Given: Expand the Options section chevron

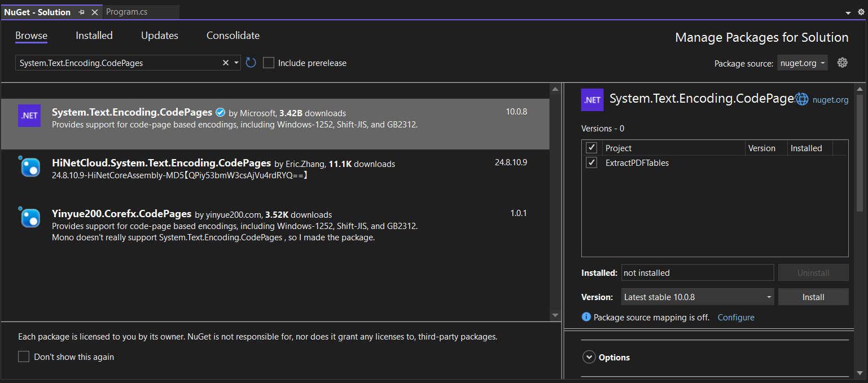Looking at the screenshot, I should point(589,357).
